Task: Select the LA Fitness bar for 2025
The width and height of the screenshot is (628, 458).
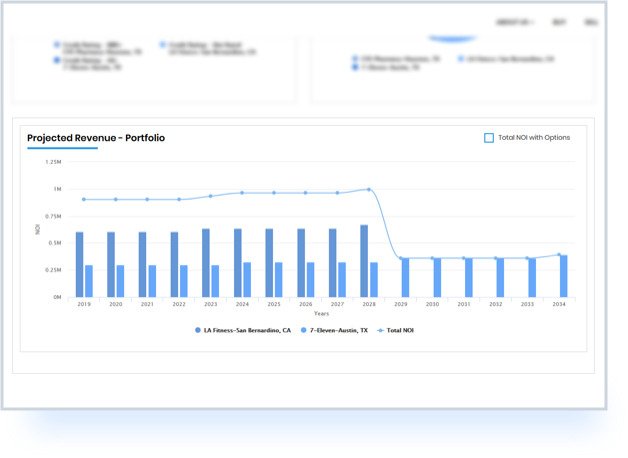Action: click(269, 262)
